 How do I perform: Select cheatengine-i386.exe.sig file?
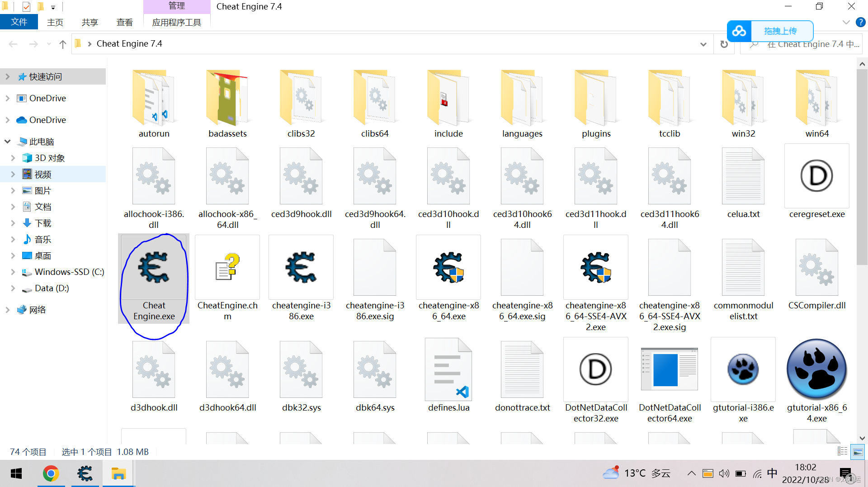click(375, 279)
